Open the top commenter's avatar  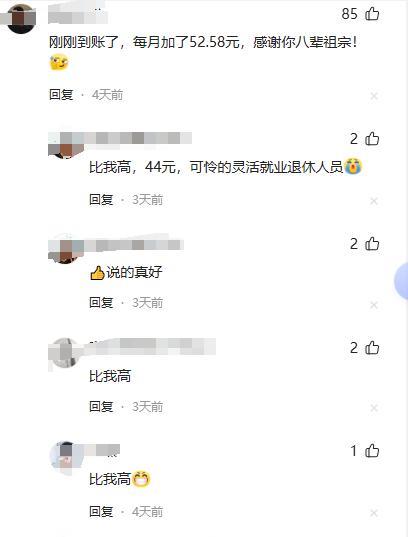[x=21, y=18]
